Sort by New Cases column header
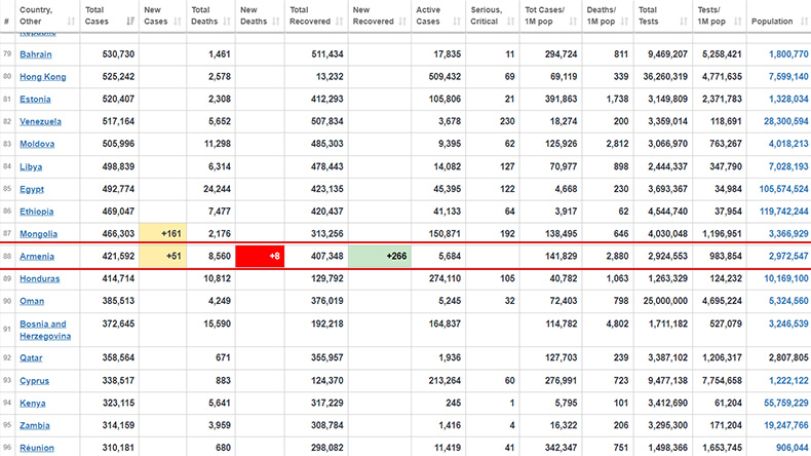 pyautogui.click(x=162, y=16)
